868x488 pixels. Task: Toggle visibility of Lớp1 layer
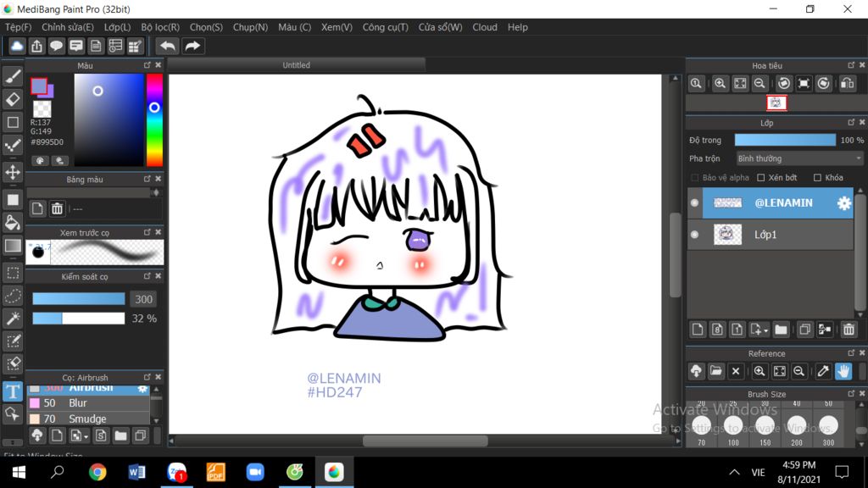point(694,235)
